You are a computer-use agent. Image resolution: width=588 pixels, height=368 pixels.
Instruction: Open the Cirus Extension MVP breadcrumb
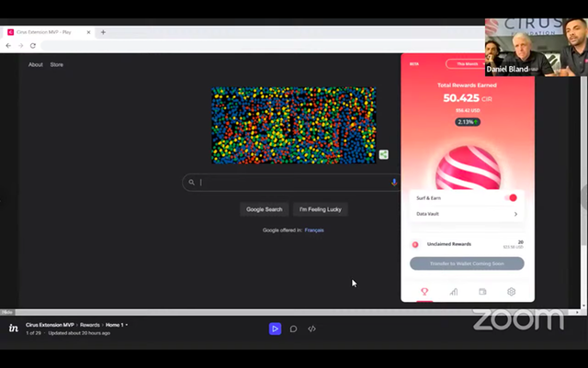(50, 325)
